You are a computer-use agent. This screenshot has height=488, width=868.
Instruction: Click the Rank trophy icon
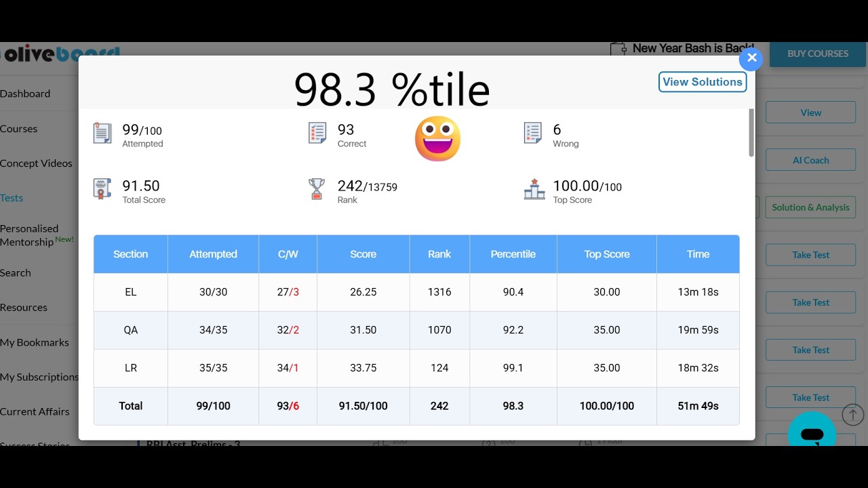(x=317, y=189)
